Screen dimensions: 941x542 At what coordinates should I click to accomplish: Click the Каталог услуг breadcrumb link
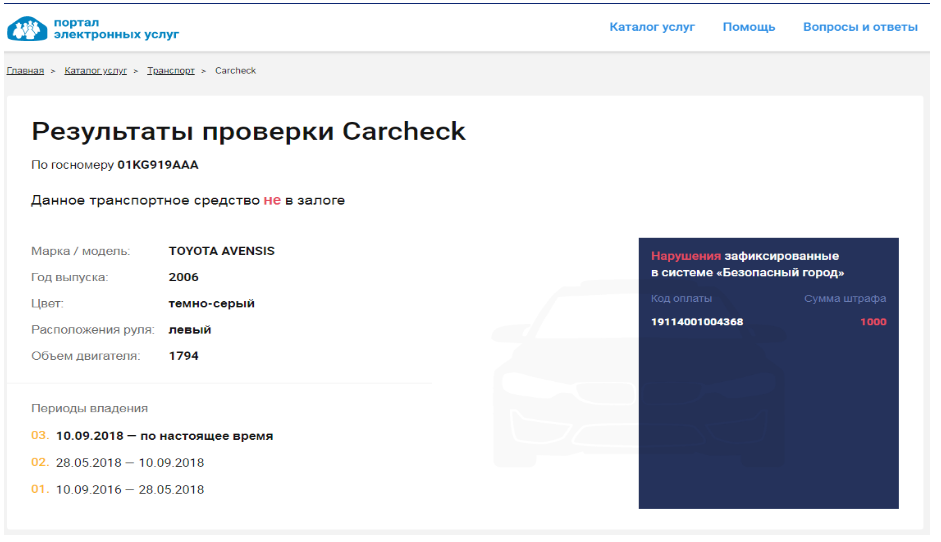coord(95,71)
